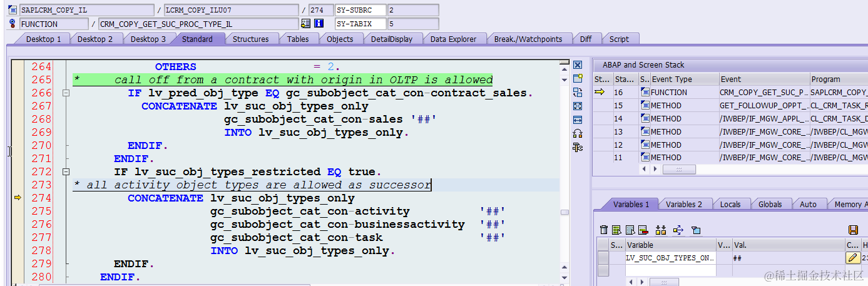Image resolution: width=868 pixels, height=286 pixels.
Task: Select the Variables 1 tab
Action: pyautogui.click(x=631, y=204)
